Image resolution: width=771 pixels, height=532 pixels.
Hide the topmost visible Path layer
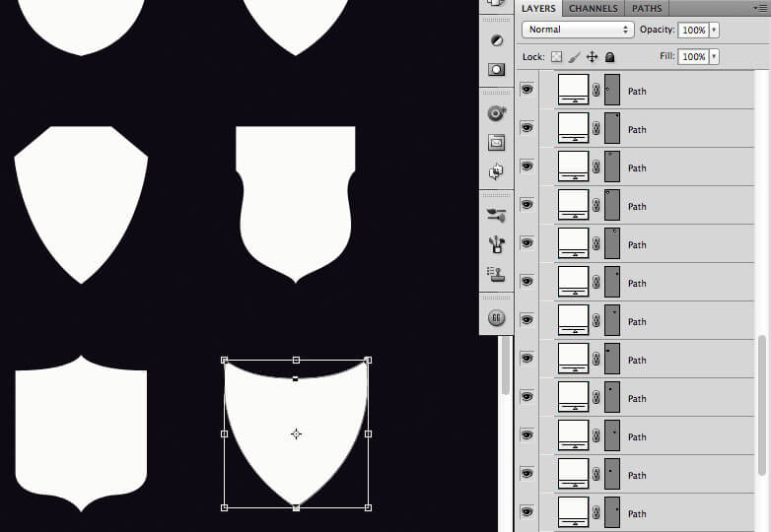526,89
